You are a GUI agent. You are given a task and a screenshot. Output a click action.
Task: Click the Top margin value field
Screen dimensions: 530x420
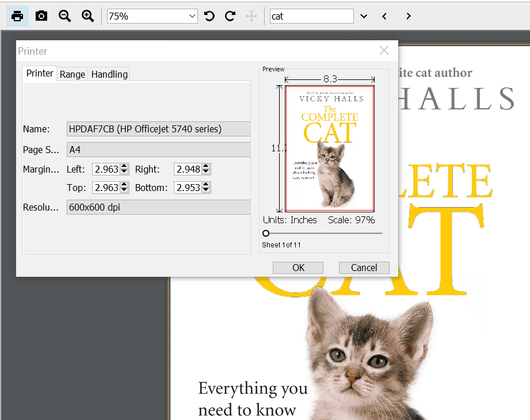106,187
